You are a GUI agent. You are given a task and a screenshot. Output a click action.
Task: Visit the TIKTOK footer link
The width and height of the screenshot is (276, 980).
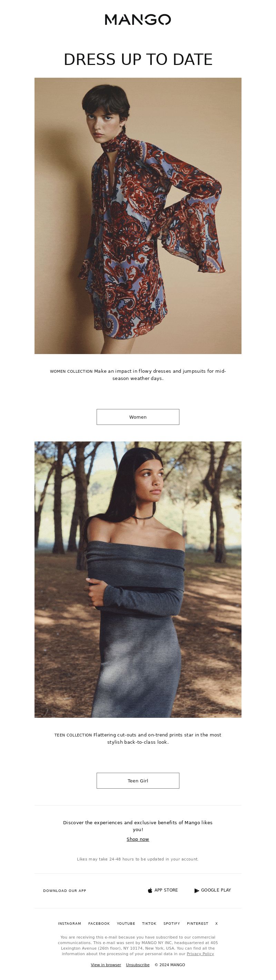click(149, 923)
